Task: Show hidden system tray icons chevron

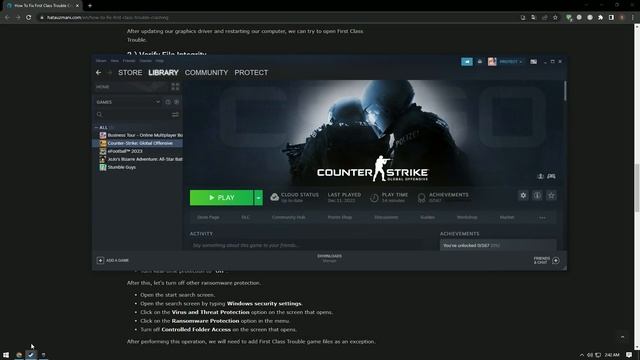Action: point(582,355)
